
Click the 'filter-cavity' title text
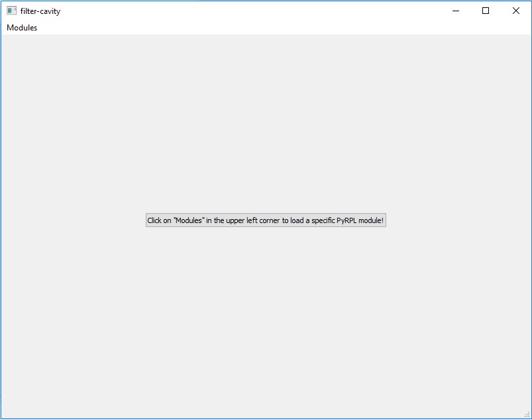point(40,11)
